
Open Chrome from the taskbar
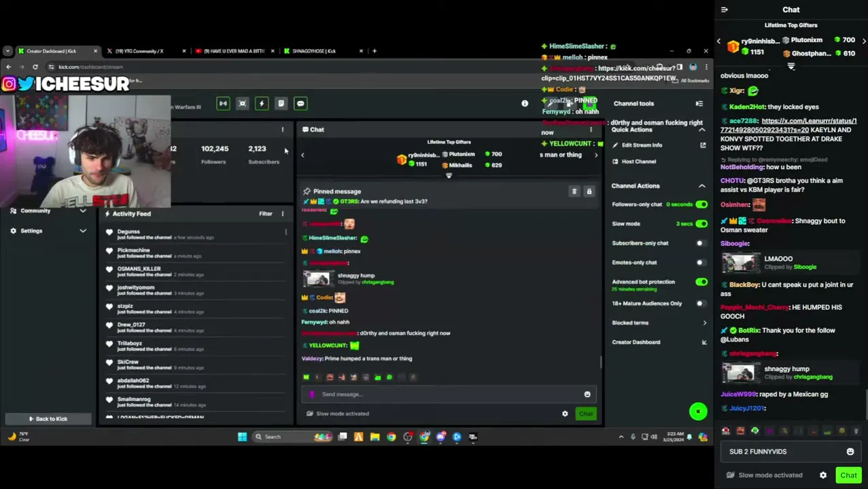pos(392,437)
